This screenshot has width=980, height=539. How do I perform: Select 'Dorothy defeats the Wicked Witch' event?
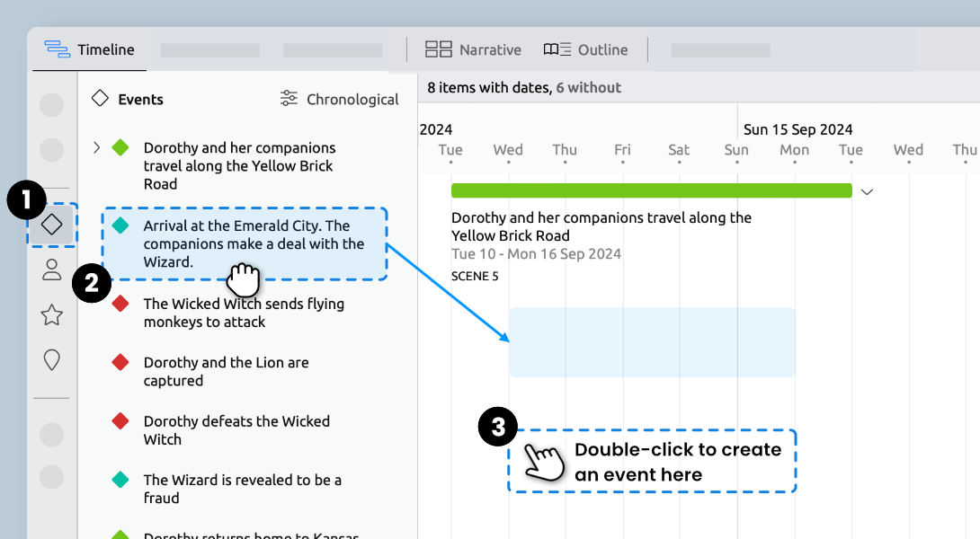tap(236, 430)
